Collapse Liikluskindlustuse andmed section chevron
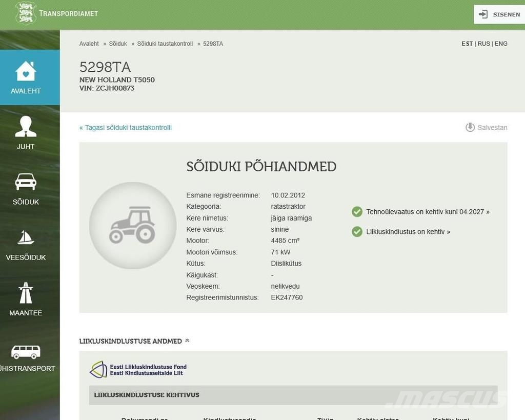Image resolution: width=525 pixels, height=420 pixels. pos(187,341)
